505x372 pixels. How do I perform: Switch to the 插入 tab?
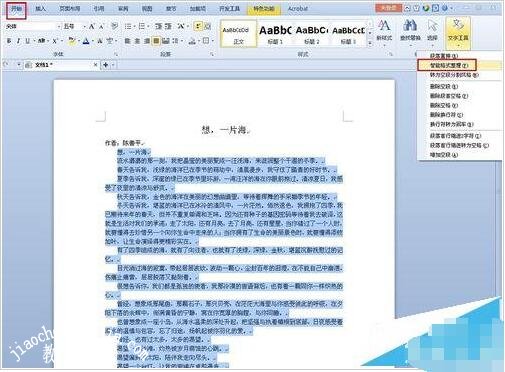click(x=40, y=9)
